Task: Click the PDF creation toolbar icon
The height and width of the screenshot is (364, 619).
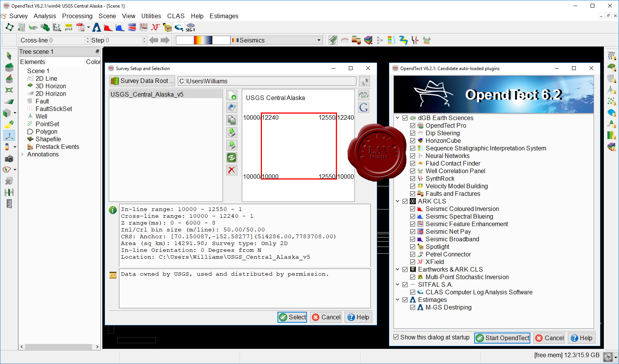Action: [x=80, y=27]
